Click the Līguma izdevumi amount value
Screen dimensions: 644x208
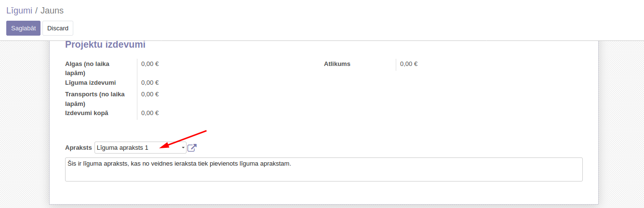pyautogui.click(x=150, y=83)
